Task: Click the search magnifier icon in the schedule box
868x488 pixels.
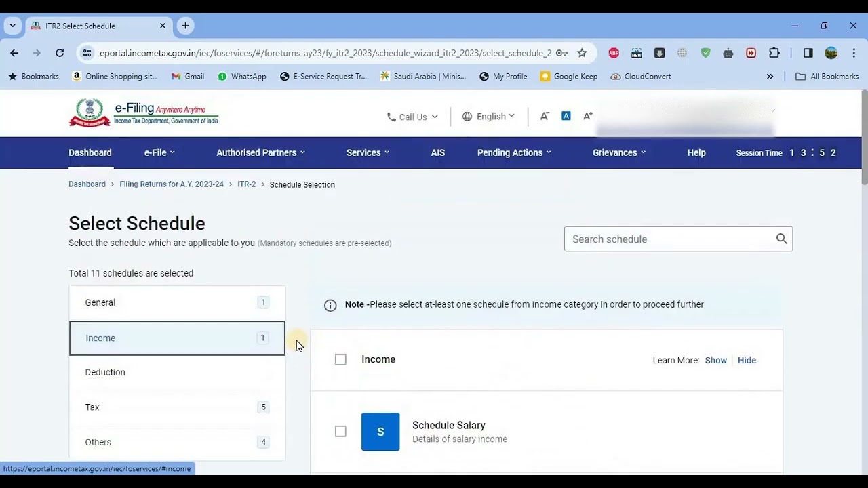Action: pos(781,239)
